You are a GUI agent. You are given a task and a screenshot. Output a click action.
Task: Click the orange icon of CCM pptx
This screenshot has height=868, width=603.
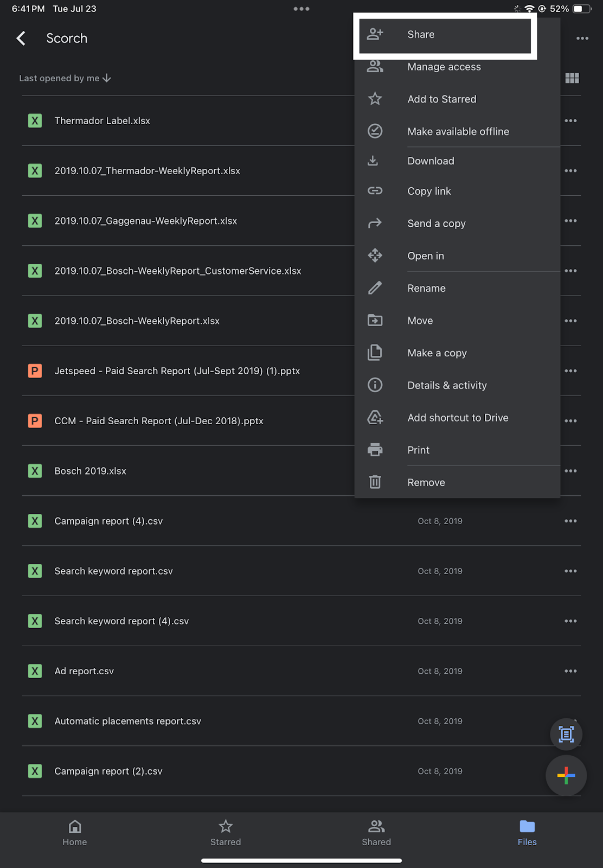(x=35, y=421)
